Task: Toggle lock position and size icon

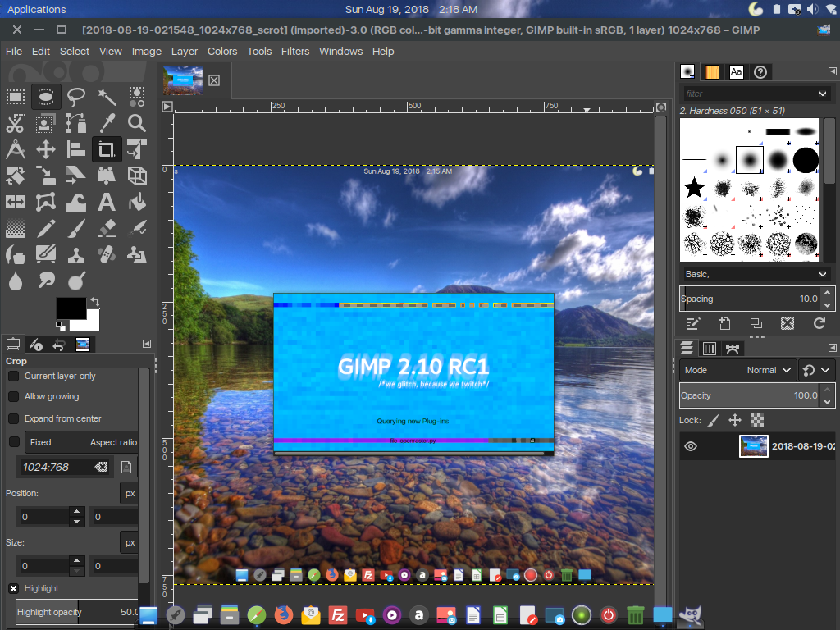Action: click(x=735, y=421)
